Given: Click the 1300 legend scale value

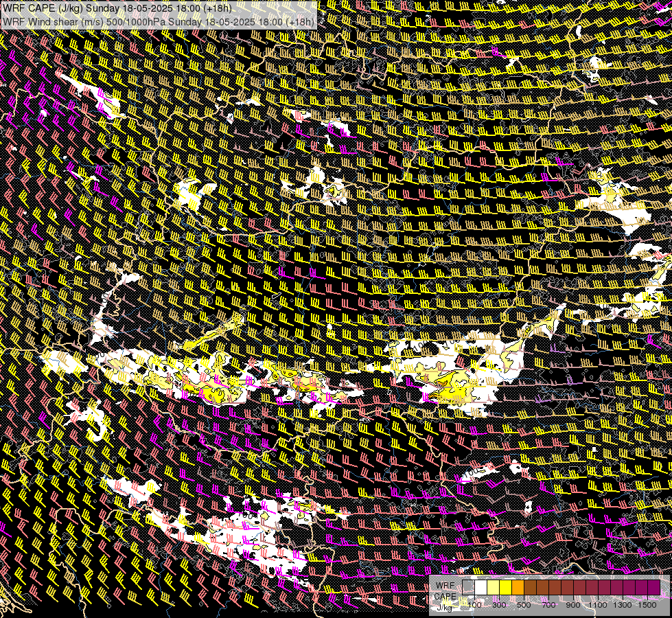Looking at the screenshot, I should click(x=623, y=605).
